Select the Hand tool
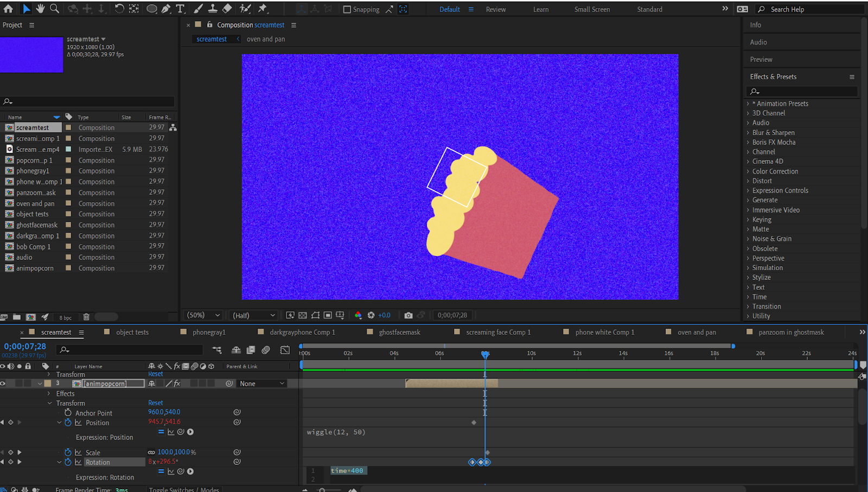The width and height of the screenshot is (868, 492). pyautogui.click(x=40, y=9)
